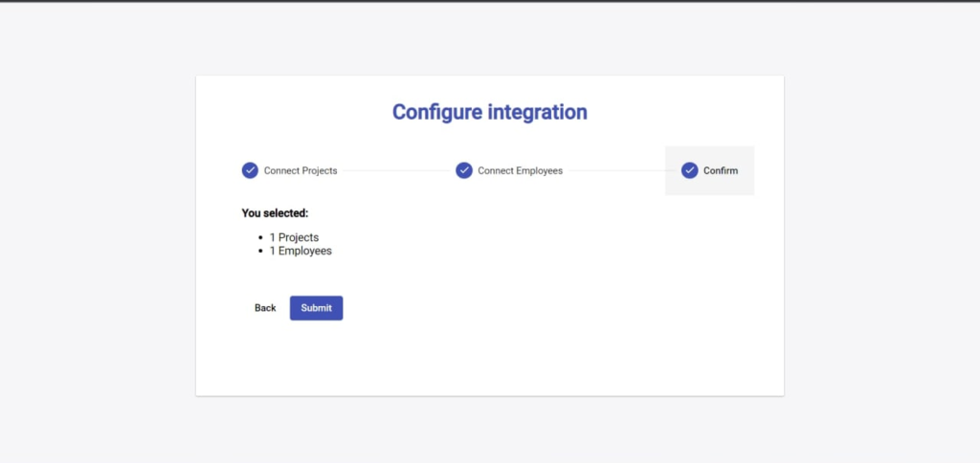Click the grey page background outside the card
Screen dimensions: 980x463
[x=96, y=239]
